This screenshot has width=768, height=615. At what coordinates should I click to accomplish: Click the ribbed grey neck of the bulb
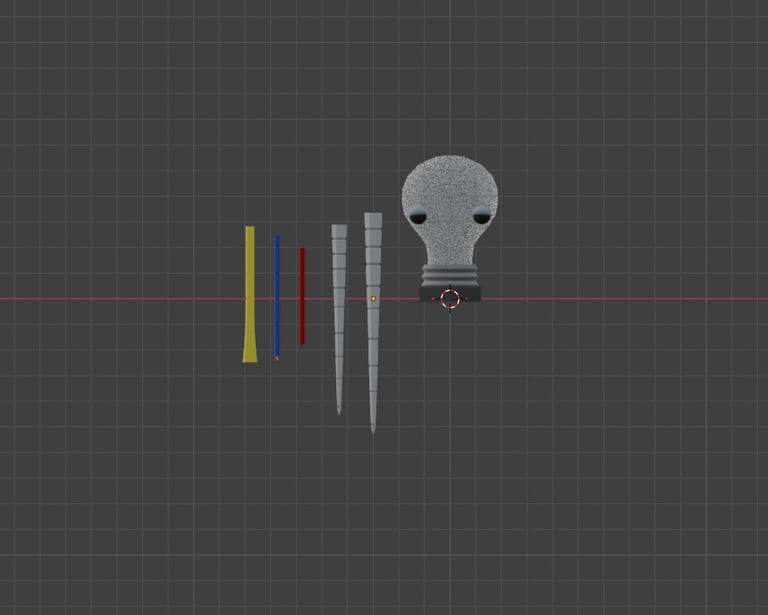450,275
